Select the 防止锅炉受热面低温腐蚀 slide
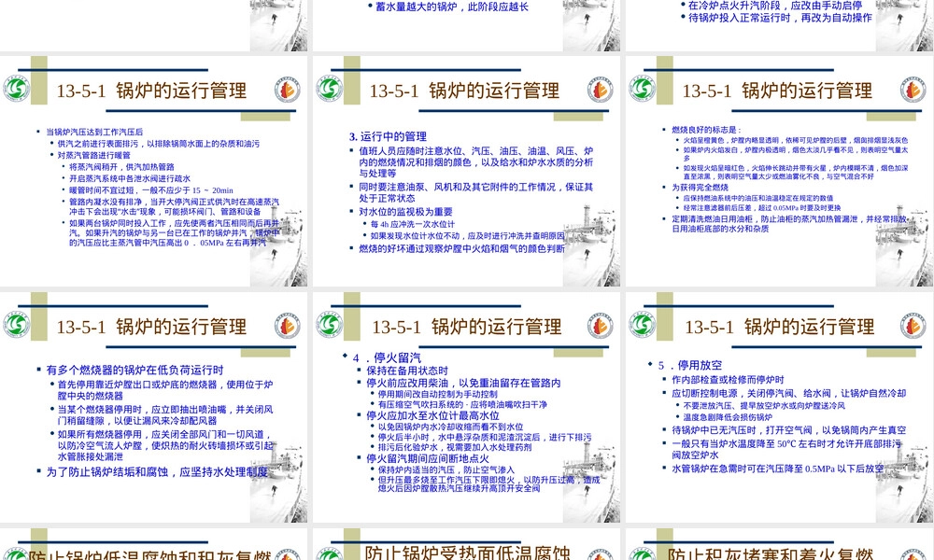The height and width of the screenshot is (560, 934). click(x=466, y=544)
